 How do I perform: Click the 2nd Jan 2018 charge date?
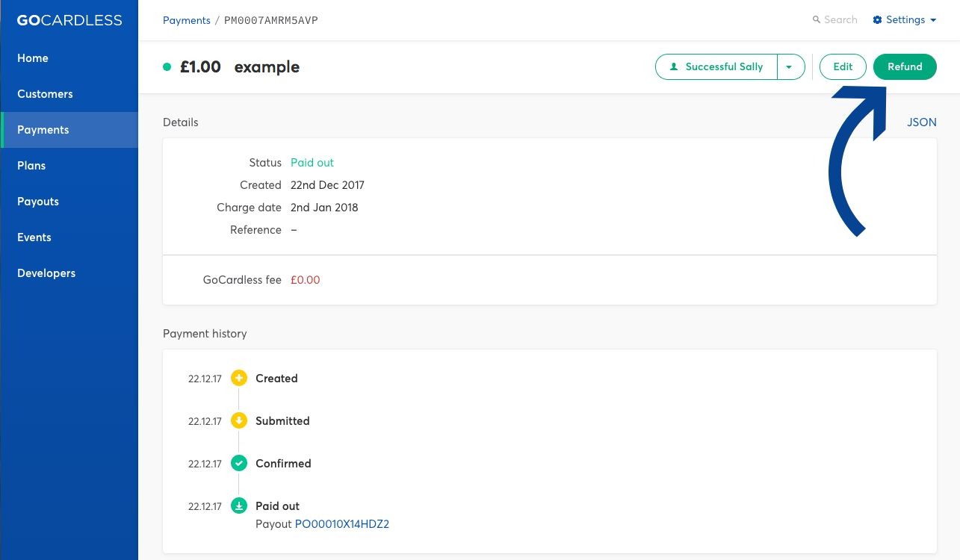pos(324,208)
